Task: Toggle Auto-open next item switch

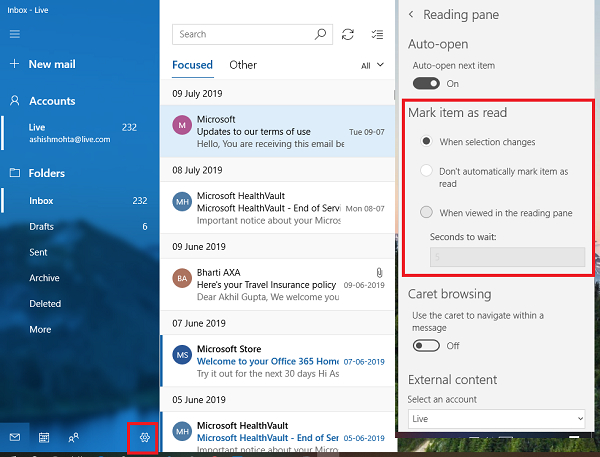Action: (x=426, y=83)
